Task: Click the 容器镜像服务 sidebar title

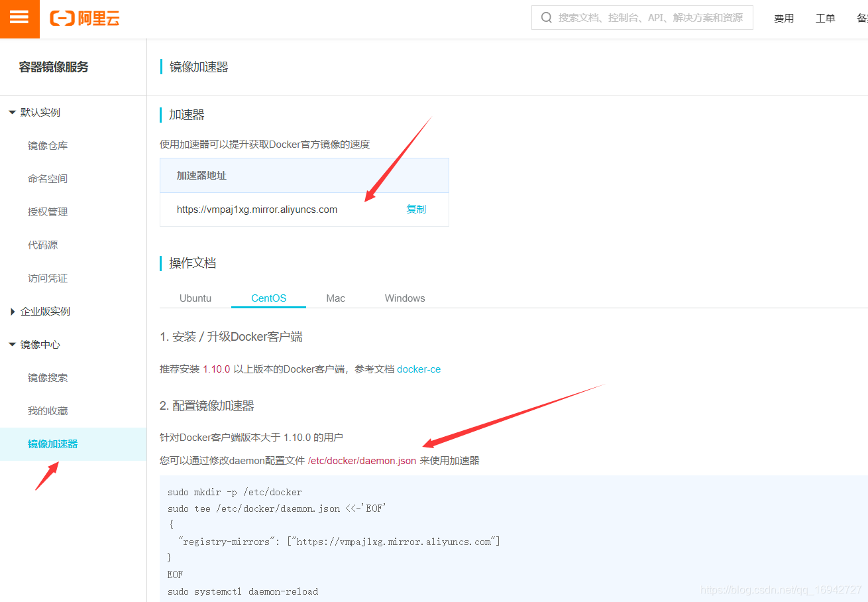Action: [54, 67]
